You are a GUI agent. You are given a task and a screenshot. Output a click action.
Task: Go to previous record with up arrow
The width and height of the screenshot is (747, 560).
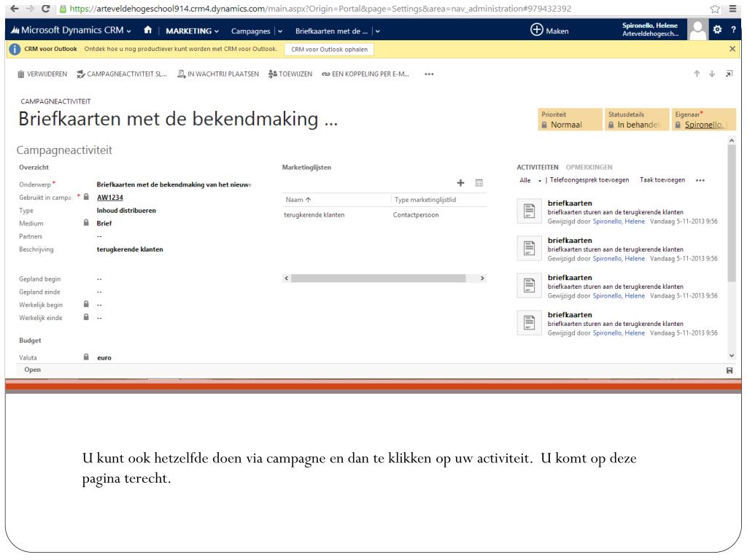pos(696,74)
